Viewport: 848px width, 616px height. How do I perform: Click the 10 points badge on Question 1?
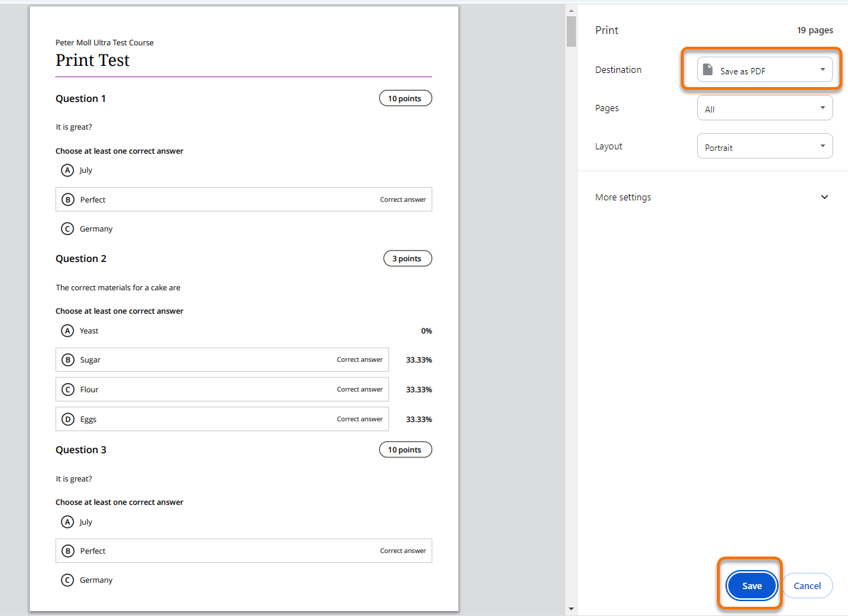(405, 98)
